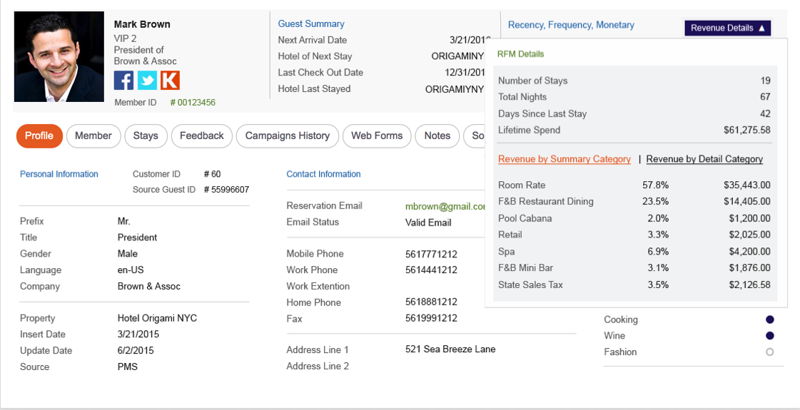Viewport: 800px width, 410px height.
Task: Show Revenue by Detail Category
Action: coord(705,159)
